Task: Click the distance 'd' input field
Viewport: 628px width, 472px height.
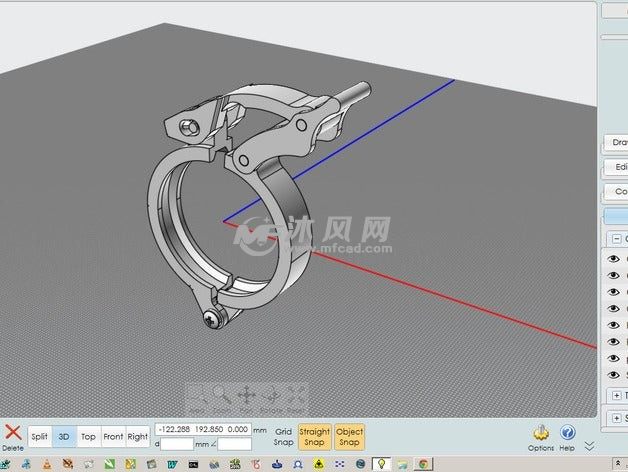Action: click(x=177, y=444)
